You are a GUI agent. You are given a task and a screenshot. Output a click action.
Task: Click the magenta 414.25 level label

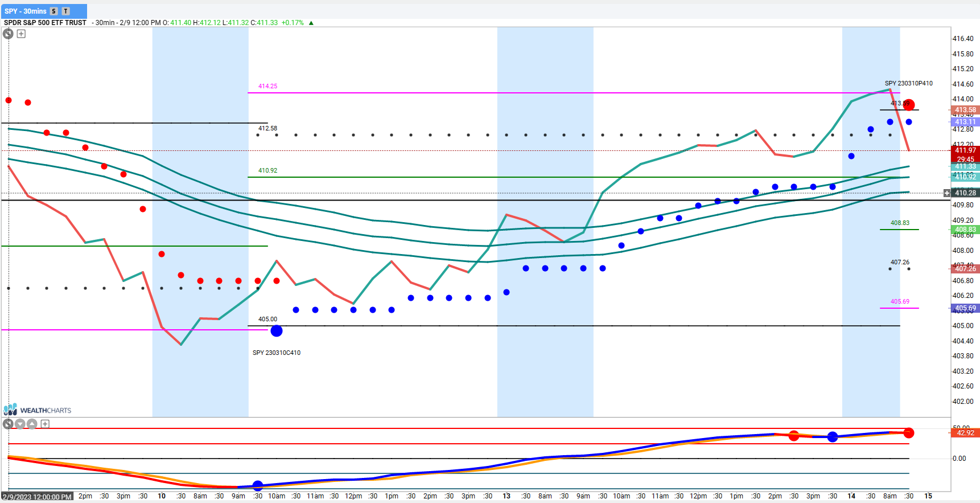267,86
